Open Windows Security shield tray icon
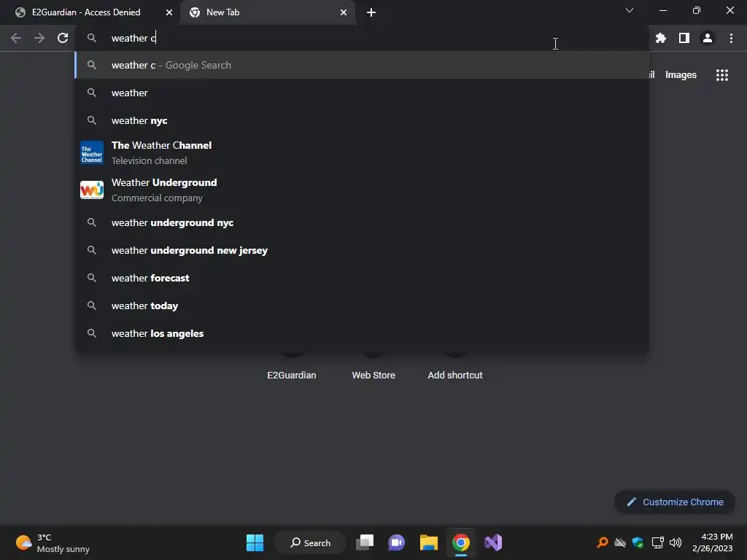The width and height of the screenshot is (747, 560). 638,542
